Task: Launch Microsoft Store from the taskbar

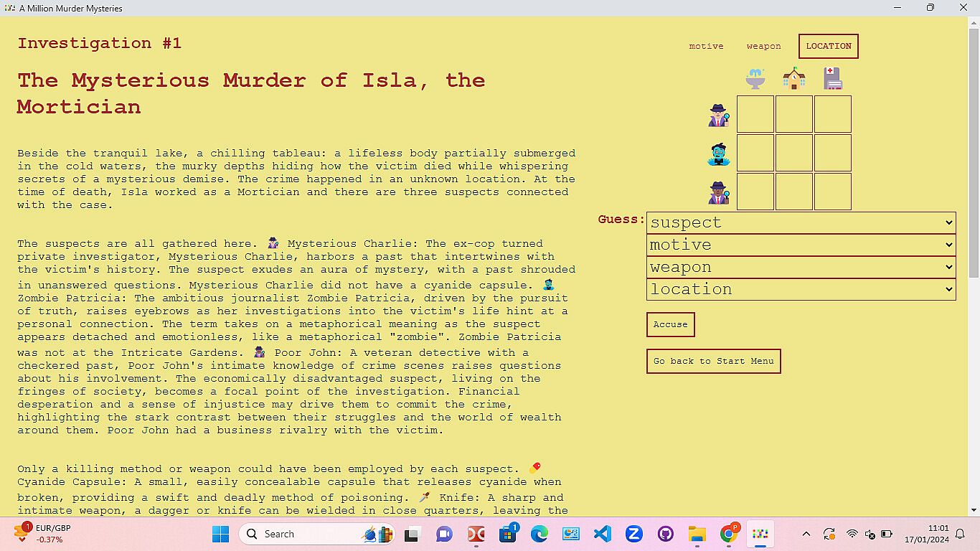Action: coord(508,534)
